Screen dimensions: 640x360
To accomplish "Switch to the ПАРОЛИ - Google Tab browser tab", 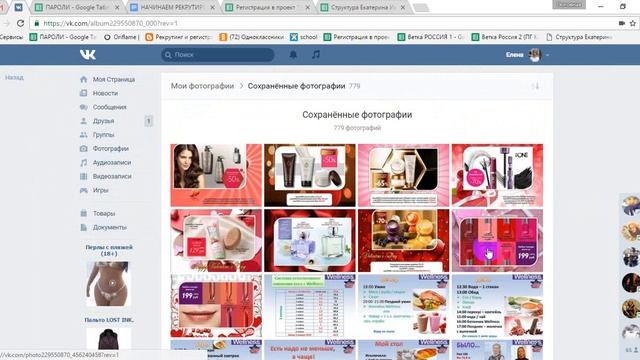I will [x=76, y=7].
